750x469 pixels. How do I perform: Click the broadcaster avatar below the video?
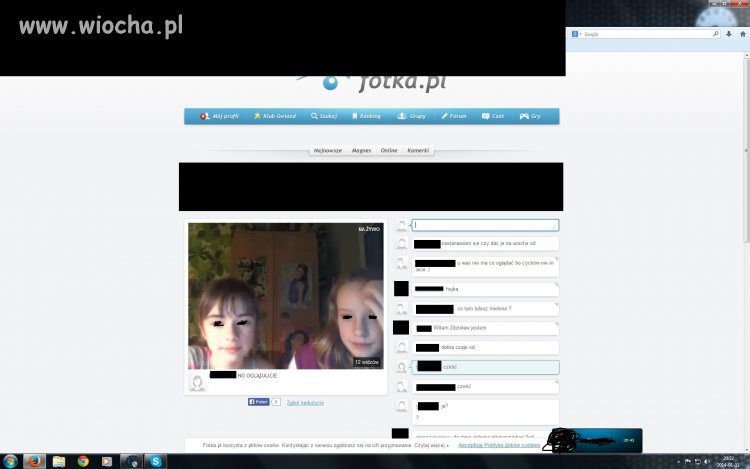pos(197,382)
